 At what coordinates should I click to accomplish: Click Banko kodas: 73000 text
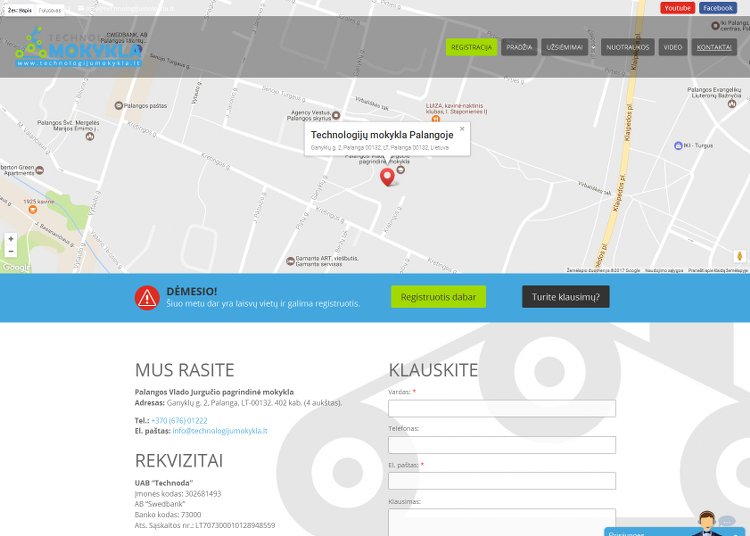[x=168, y=514]
